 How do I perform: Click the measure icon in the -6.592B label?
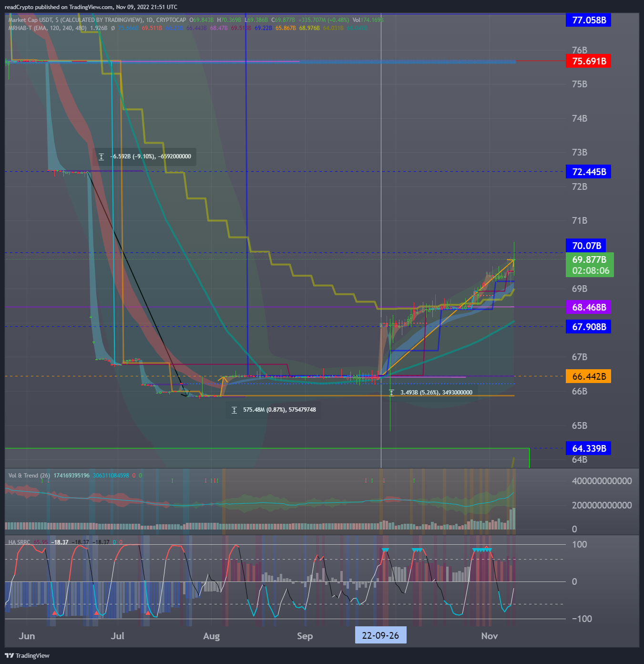point(101,156)
